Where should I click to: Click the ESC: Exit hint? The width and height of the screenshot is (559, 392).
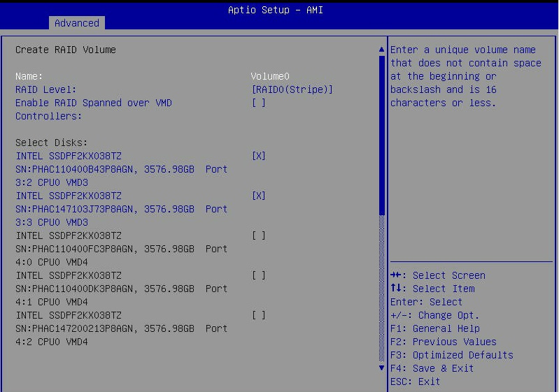point(415,382)
